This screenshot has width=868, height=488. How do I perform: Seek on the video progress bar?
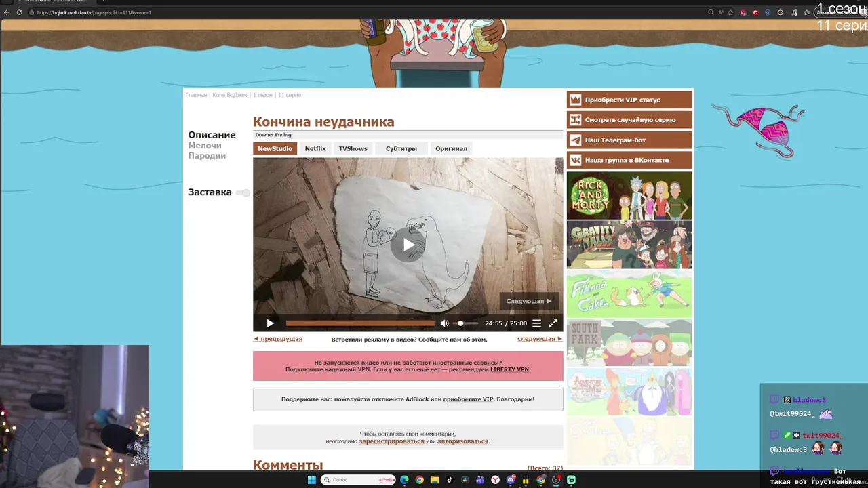360,323
